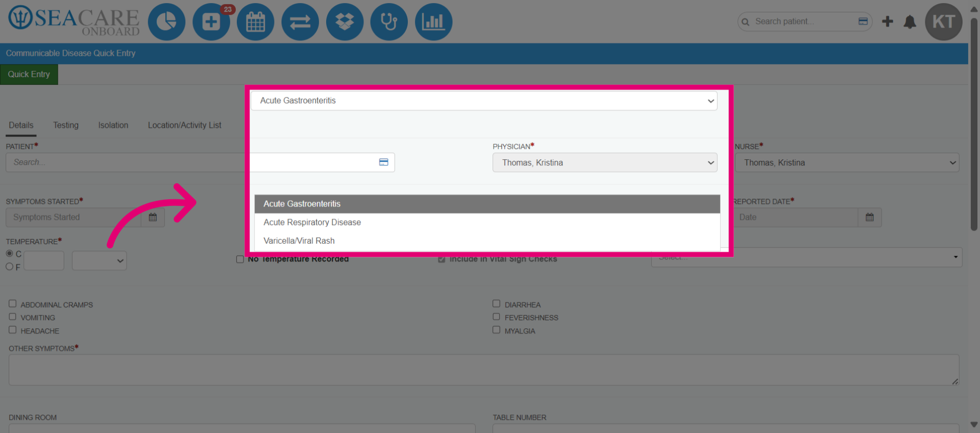Viewport: 980px width, 433px height.
Task: Open the calendar icon in top navigation
Action: [256, 22]
